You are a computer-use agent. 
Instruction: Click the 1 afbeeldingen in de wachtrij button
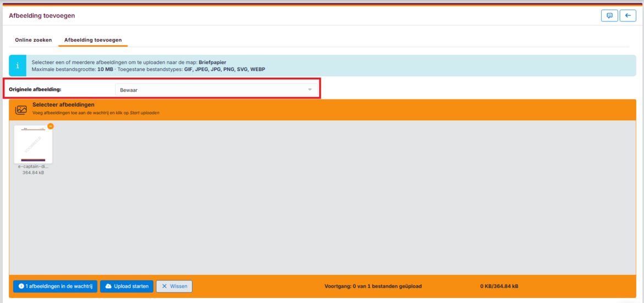click(x=55, y=286)
